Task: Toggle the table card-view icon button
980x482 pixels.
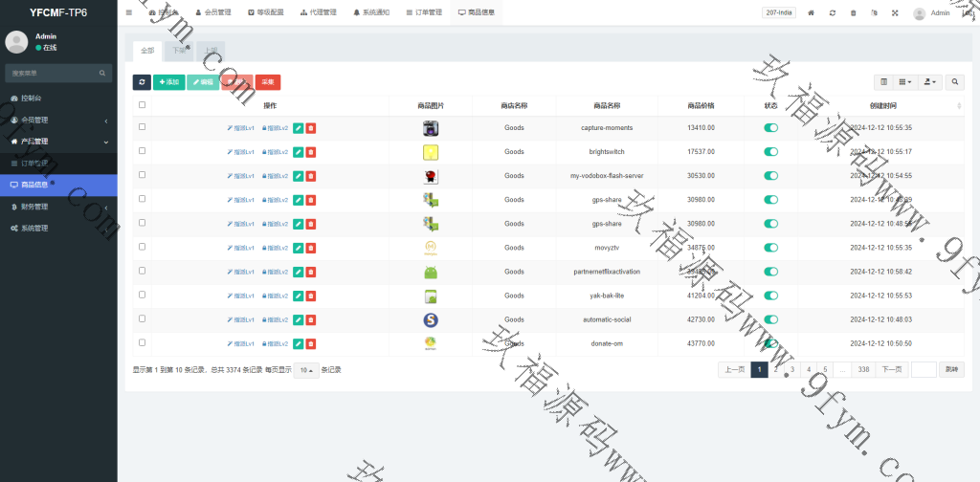Action: tap(884, 82)
